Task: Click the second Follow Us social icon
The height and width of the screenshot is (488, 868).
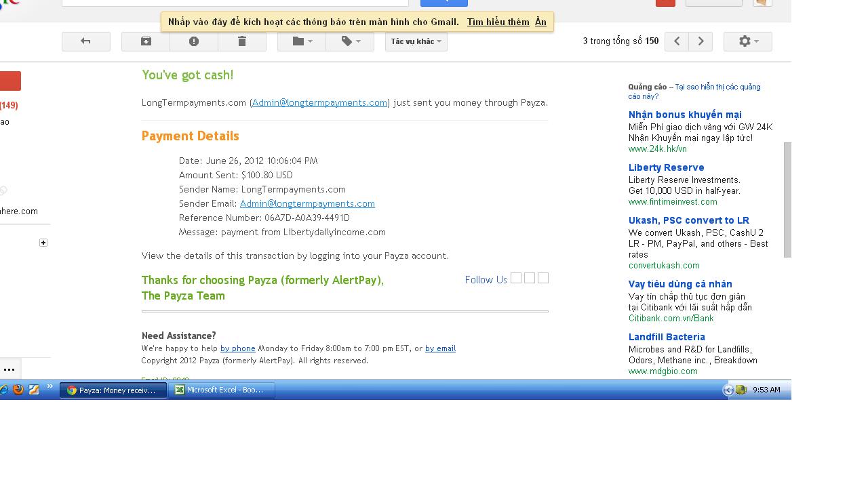Action: (530, 278)
